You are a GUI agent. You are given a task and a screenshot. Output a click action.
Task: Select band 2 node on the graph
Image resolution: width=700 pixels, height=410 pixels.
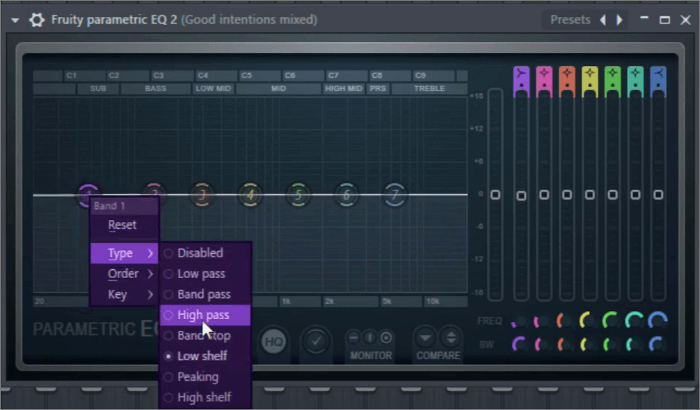click(154, 192)
